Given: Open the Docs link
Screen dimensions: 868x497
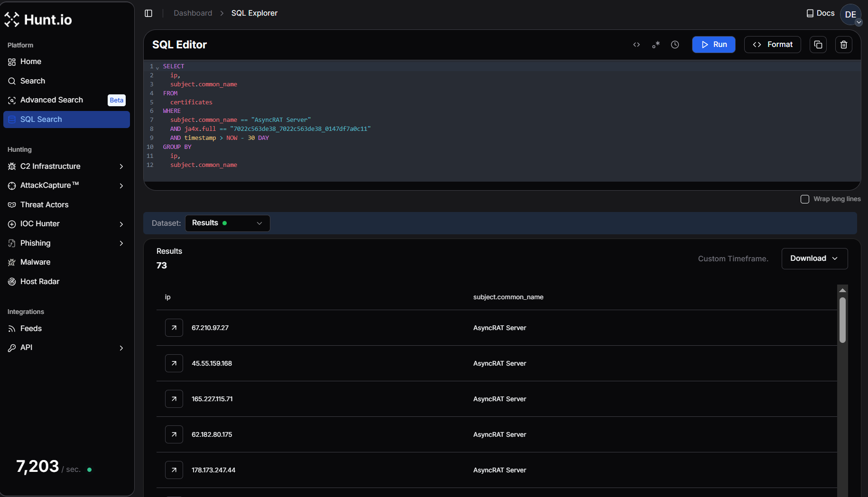Looking at the screenshot, I should click(821, 13).
